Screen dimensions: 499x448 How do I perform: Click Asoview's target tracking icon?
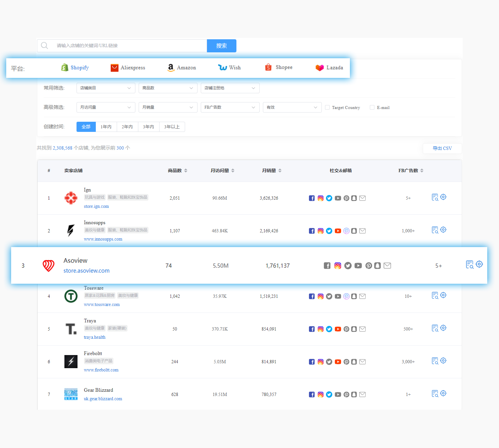pos(479,264)
